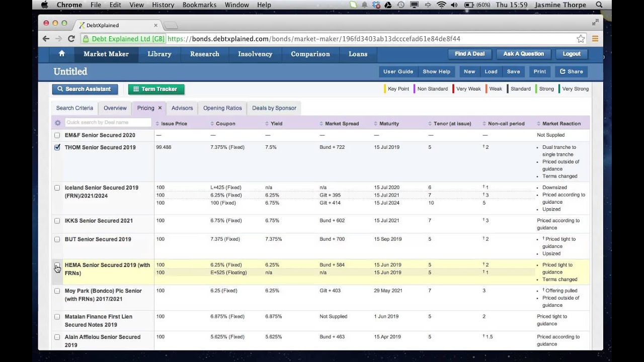Image resolution: width=644 pixels, height=362 pixels.
Task: Tick the BUT Senior Secured 2019 checkbox
Action: [57, 239]
